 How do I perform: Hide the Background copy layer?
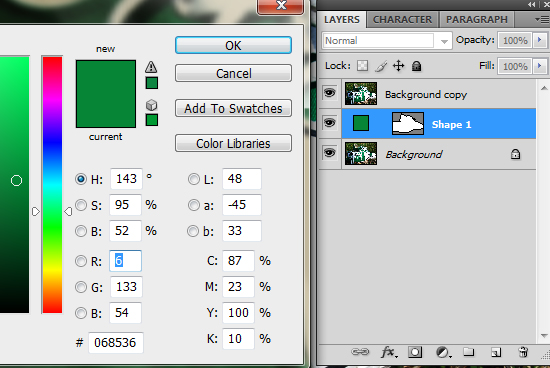(329, 93)
